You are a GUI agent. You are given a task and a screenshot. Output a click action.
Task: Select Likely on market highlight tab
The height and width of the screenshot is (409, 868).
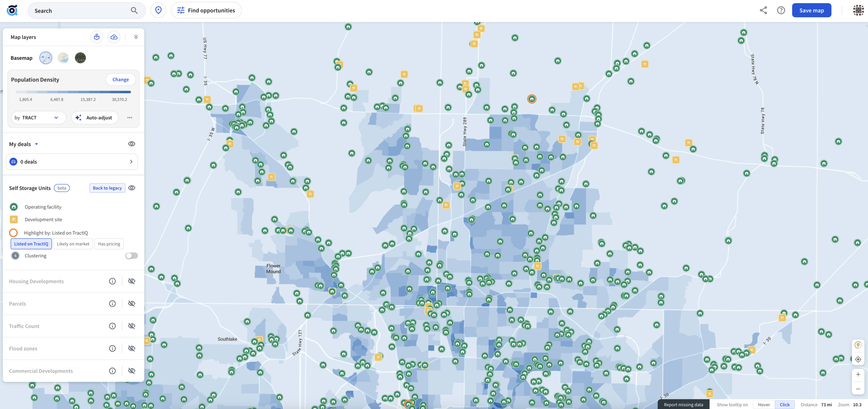tap(73, 244)
